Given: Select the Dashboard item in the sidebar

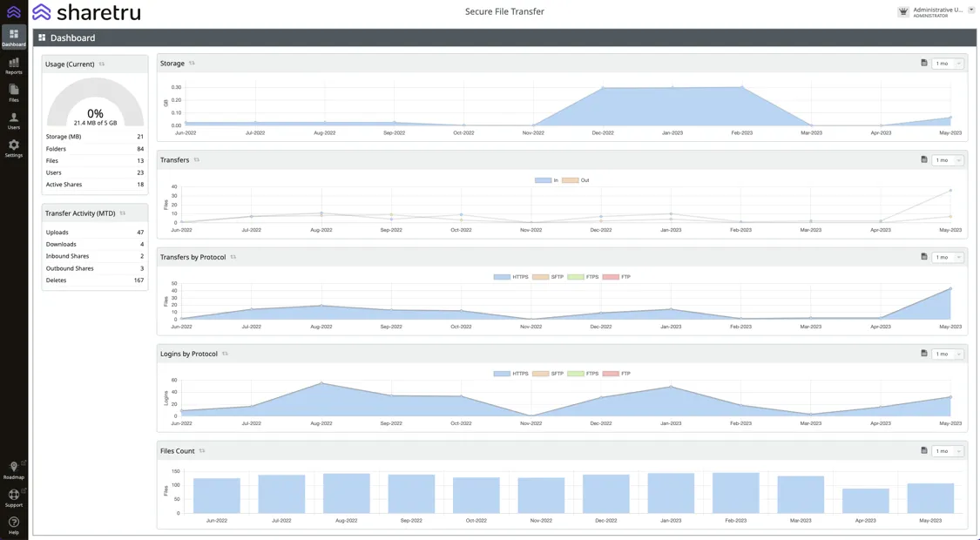Looking at the screenshot, I should click(14, 37).
